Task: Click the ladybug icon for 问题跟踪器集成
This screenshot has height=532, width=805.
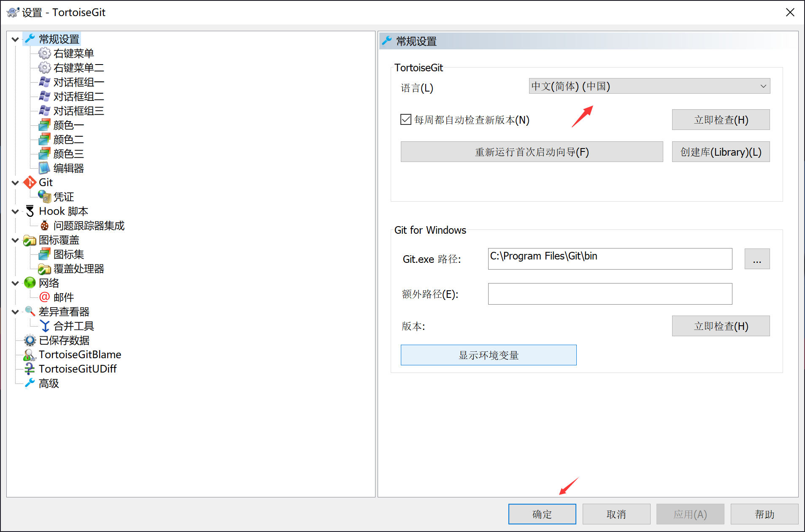Action: (x=44, y=226)
